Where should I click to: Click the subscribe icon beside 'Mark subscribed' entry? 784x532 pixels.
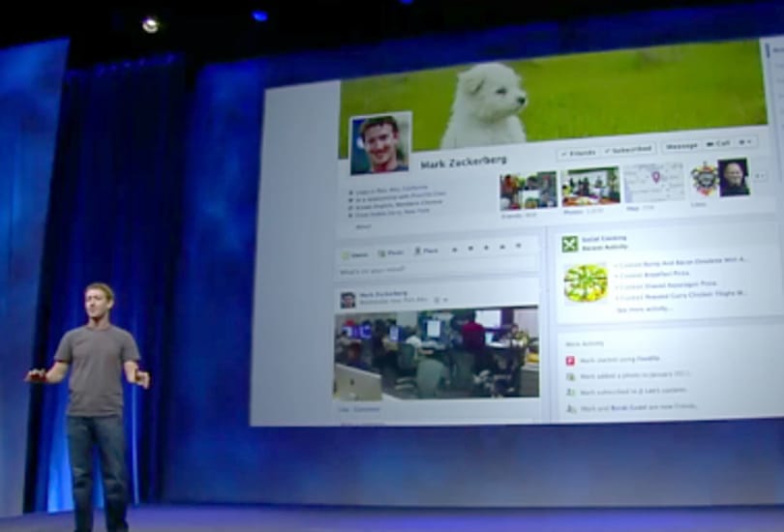(x=570, y=393)
